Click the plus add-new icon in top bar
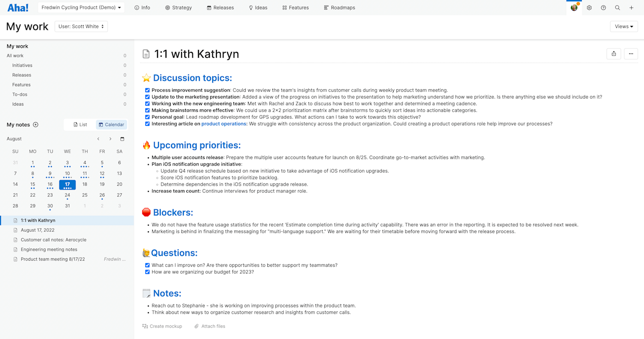 click(x=632, y=8)
